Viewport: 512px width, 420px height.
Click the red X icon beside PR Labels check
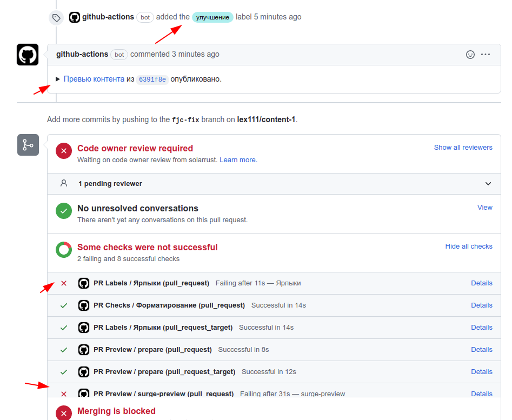point(63,283)
